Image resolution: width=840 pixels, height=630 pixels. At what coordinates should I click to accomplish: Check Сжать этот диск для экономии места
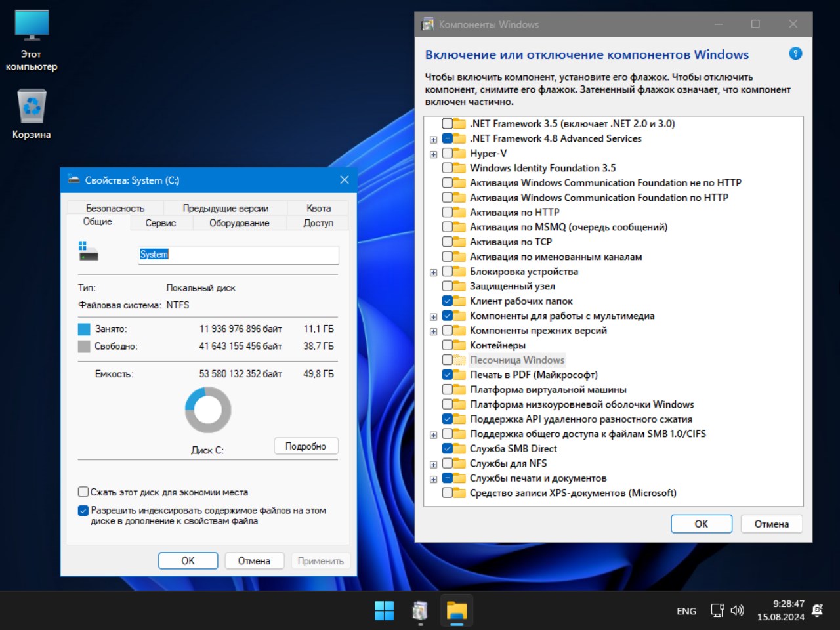[83, 492]
